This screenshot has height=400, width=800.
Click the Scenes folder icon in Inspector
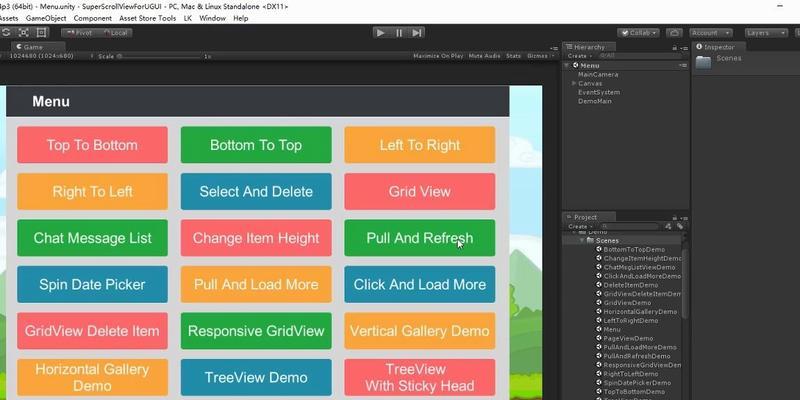(x=704, y=62)
